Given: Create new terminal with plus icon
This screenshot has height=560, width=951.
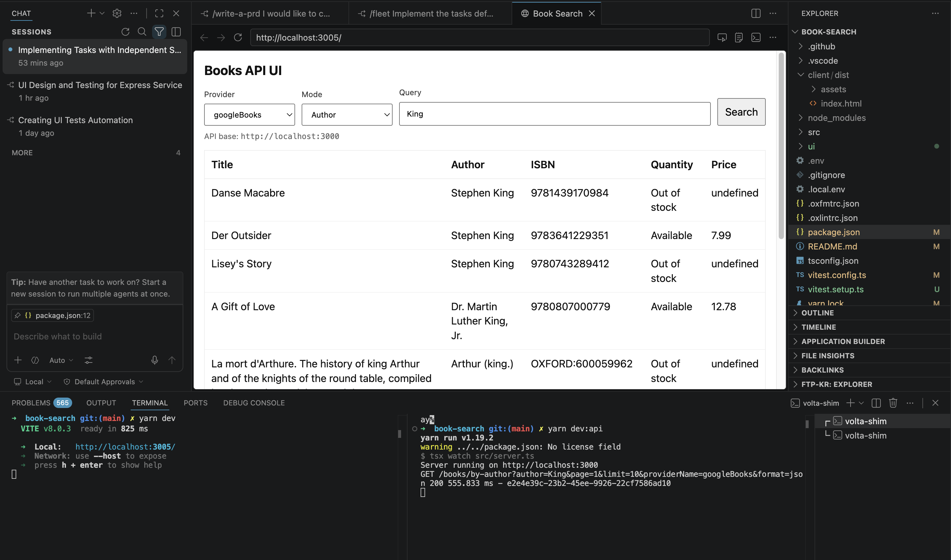Looking at the screenshot, I should pos(850,403).
